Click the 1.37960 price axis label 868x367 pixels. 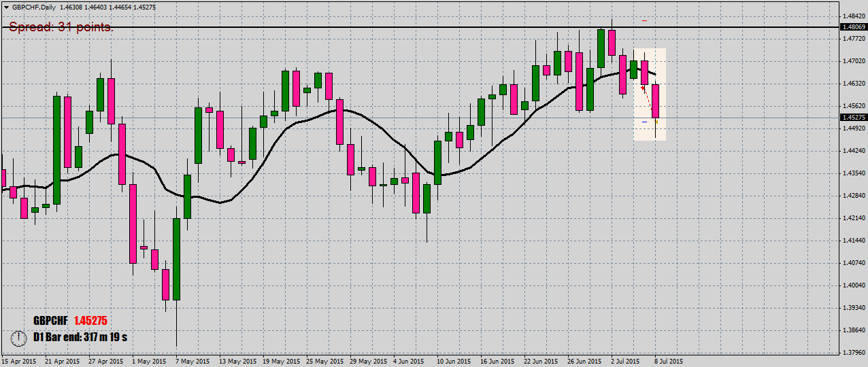[x=854, y=352]
